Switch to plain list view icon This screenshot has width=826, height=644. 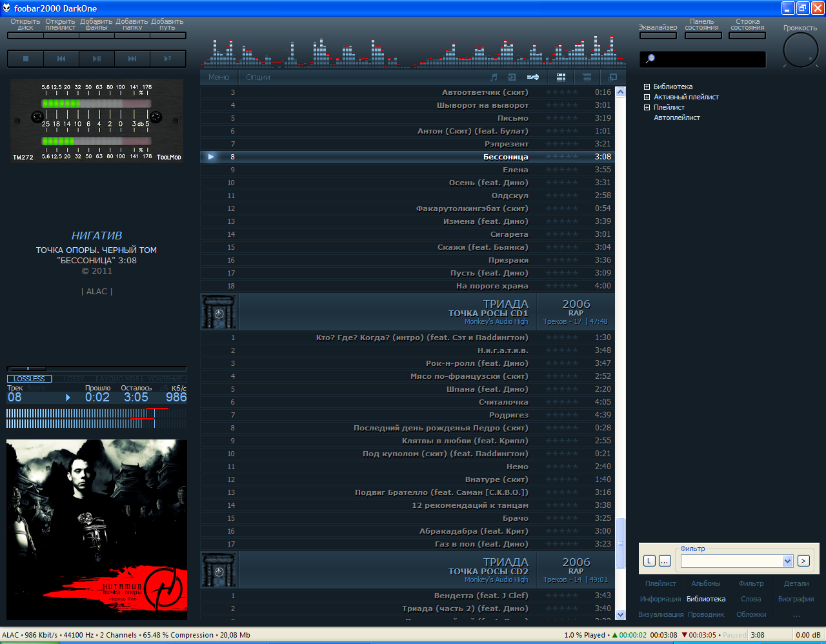coord(587,77)
